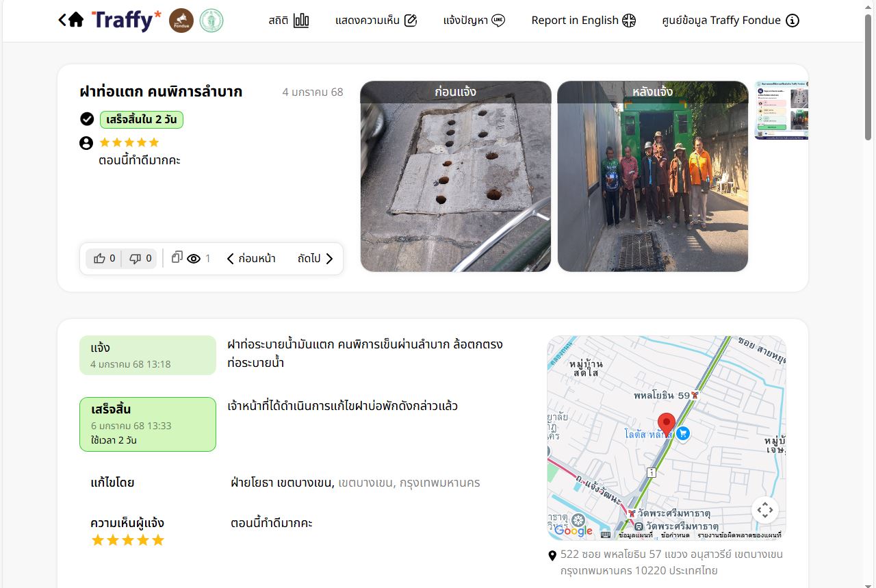
Task: Open the ก่อนแจ้ง before photo
Action: [x=456, y=177]
